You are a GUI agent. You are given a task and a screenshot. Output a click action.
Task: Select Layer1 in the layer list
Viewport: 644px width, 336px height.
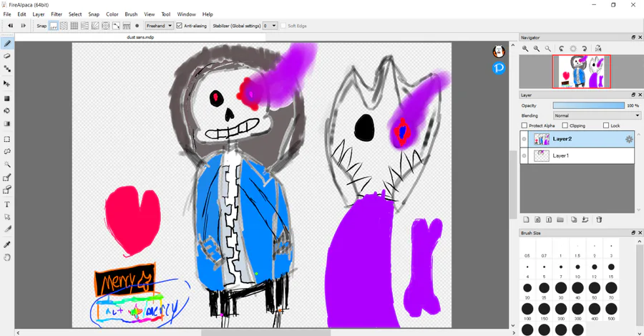click(x=577, y=155)
